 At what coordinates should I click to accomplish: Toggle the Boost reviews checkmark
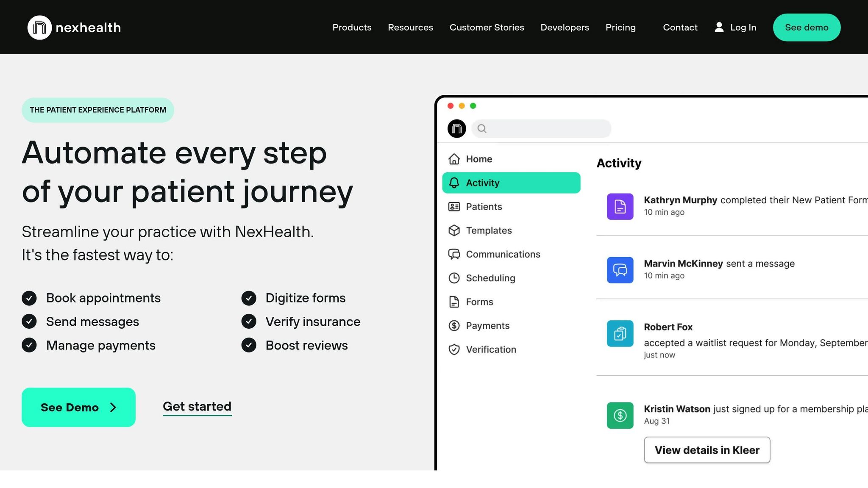coord(249,345)
